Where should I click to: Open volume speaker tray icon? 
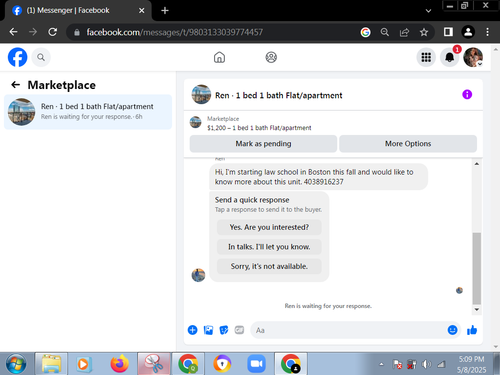[426, 364]
